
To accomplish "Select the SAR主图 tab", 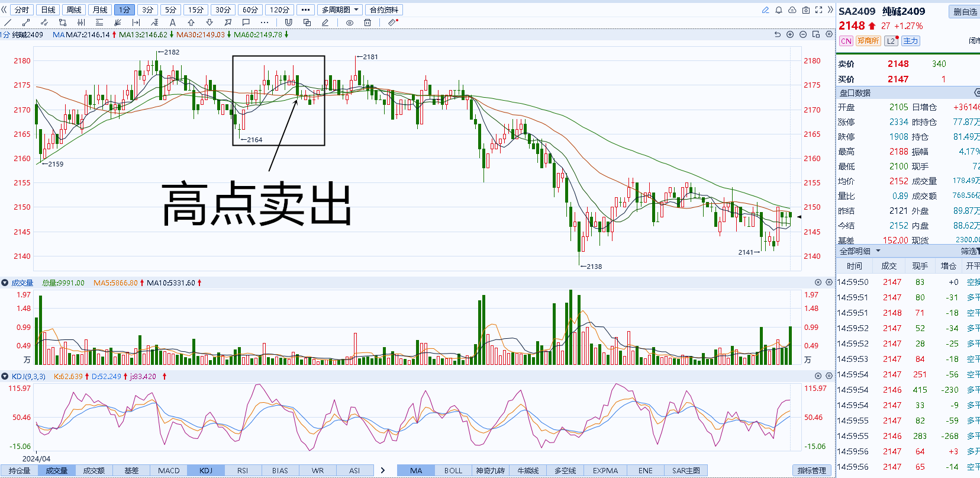I will coord(686,470).
